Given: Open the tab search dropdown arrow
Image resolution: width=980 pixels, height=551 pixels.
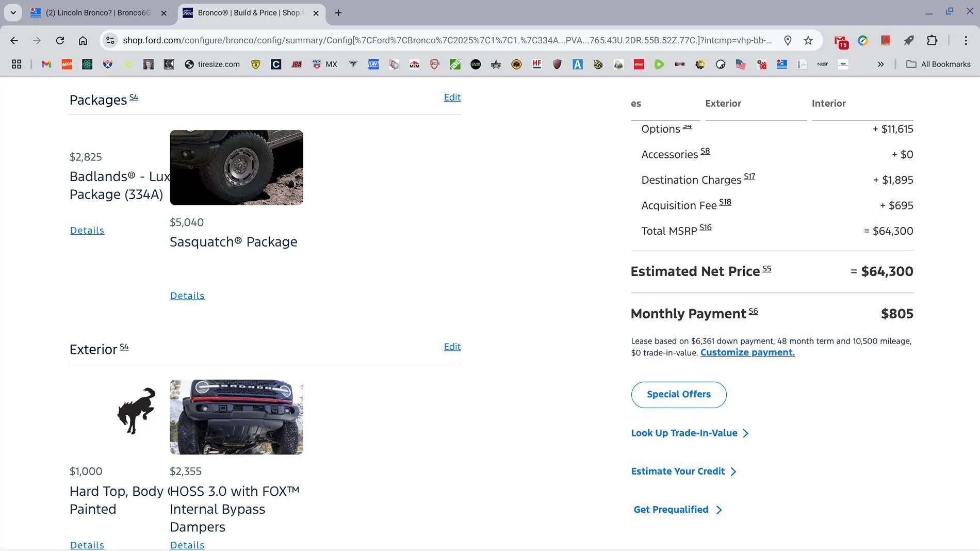Looking at the screenshot, I should click(13, 12).
